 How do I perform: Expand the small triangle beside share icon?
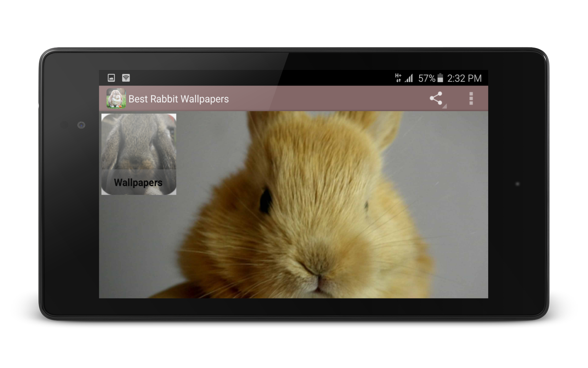(x=445, y=106)
